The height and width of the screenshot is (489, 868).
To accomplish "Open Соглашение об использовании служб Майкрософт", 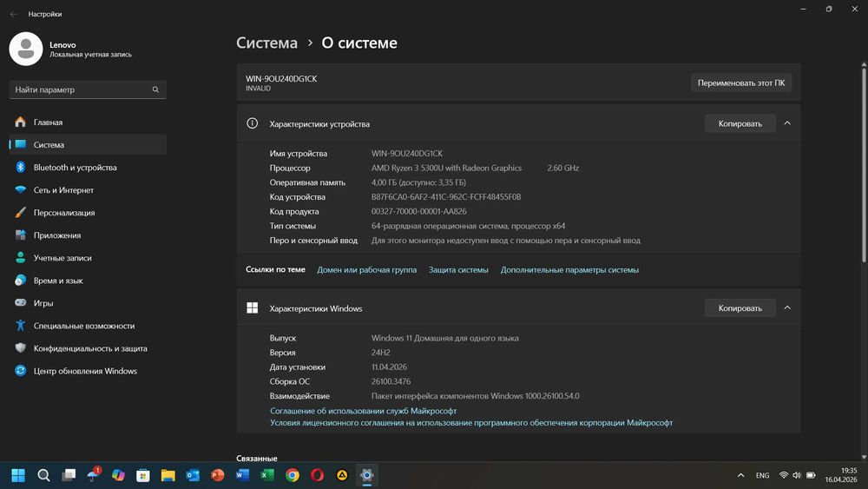I will 363,411.
